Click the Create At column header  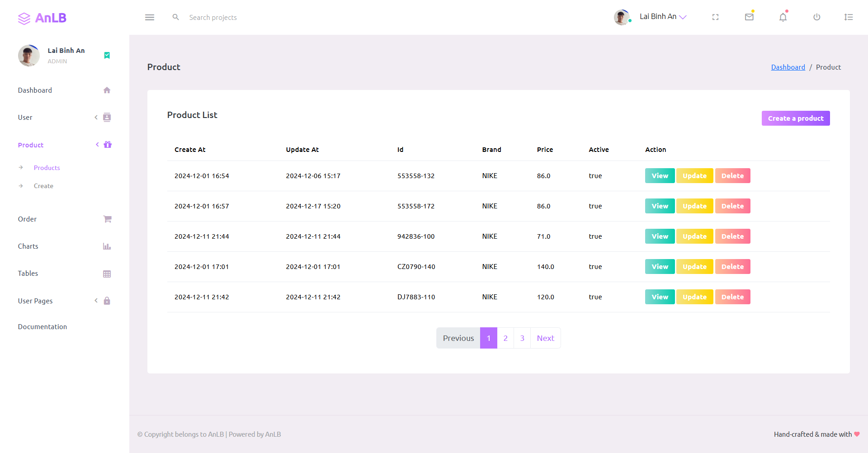[190, 150]
